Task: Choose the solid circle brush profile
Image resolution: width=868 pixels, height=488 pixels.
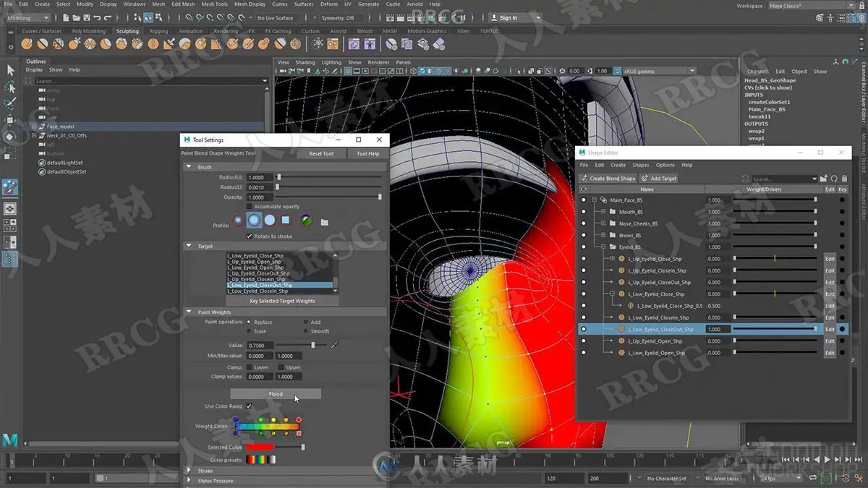Action: (x=270, y=221)
